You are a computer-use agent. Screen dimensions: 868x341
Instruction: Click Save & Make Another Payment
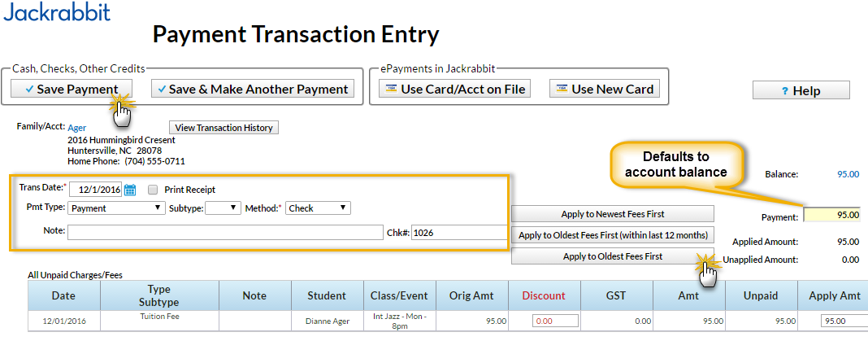tap(253, 90)
